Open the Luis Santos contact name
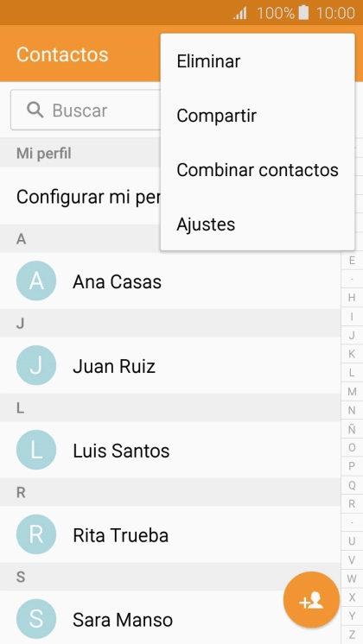The width and height of the screenshot is (363, 644). [x=121, y=451]
